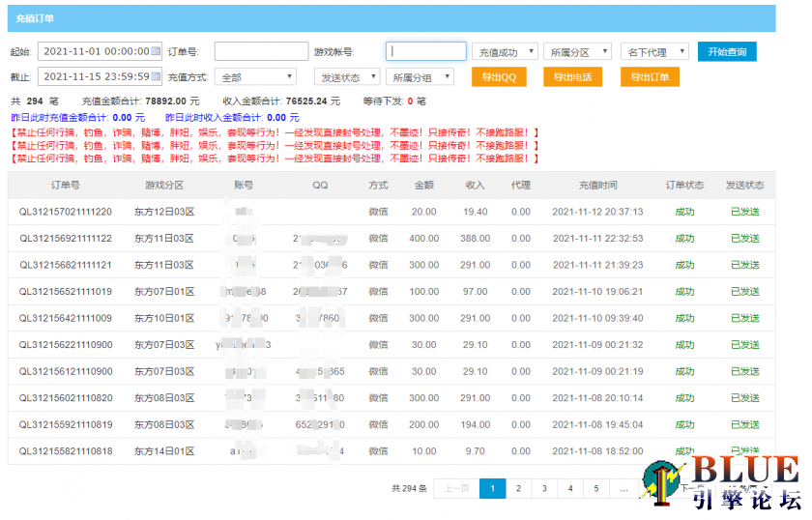Viewport: 812px width, 520px height.
Task: Expand the 充值成功 status dropdown
Action: (505, 52)
